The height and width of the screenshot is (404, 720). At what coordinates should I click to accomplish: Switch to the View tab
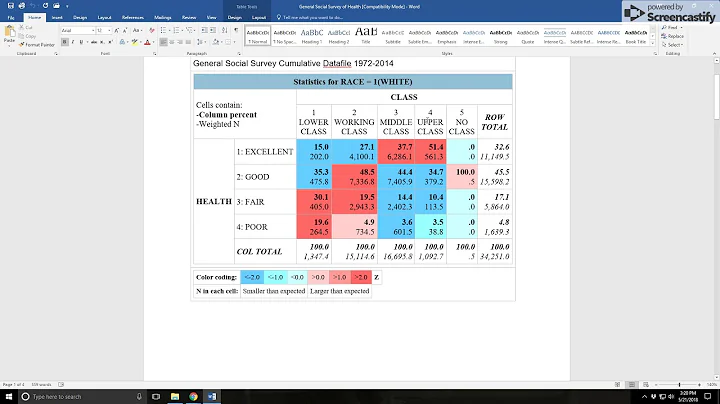click(211, 17)
